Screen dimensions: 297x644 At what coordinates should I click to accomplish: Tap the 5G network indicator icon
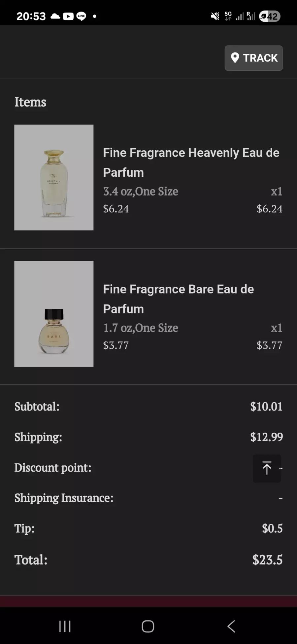pos(228,16)
